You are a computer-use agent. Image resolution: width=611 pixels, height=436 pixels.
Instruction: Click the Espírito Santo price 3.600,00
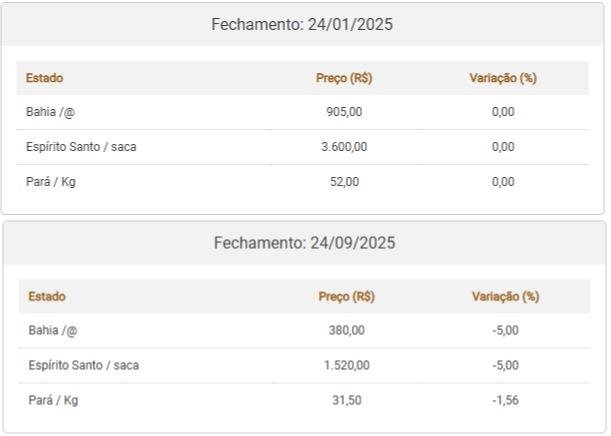(x=344, y=147)
